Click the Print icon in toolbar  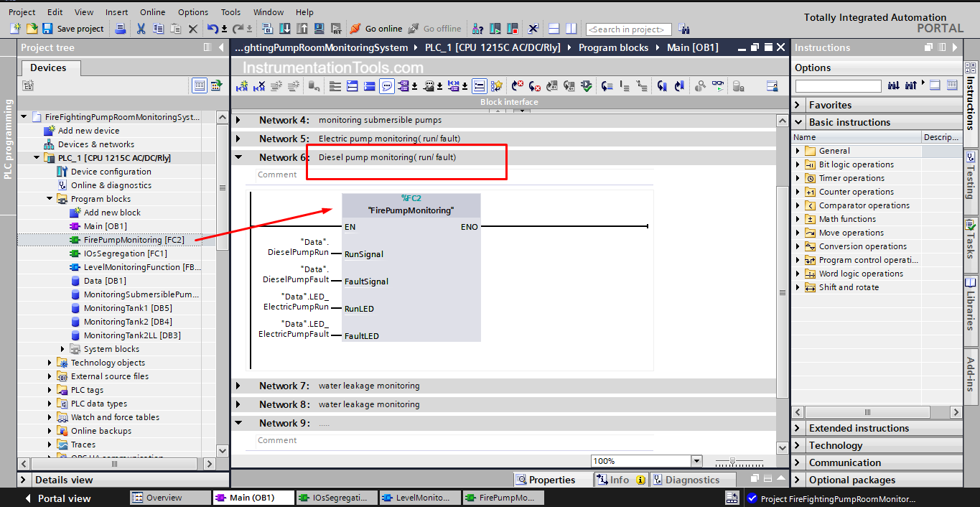coord(121,29)
